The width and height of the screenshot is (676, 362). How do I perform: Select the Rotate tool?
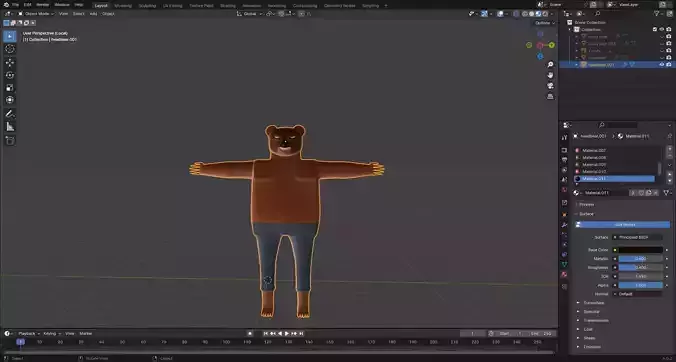click(x=9, y=75)
